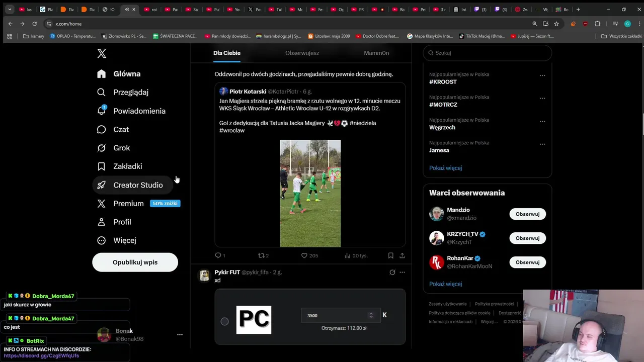Open options for Węgrzech trend
This screenshot has height=362, width=644.
click(542, 121)
